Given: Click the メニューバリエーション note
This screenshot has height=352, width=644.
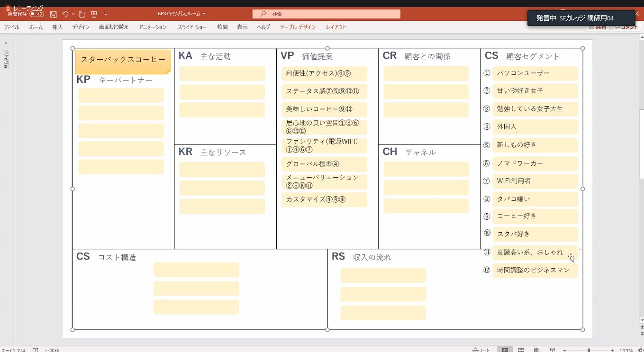Looking at the screenshot, I should point(324,181).
